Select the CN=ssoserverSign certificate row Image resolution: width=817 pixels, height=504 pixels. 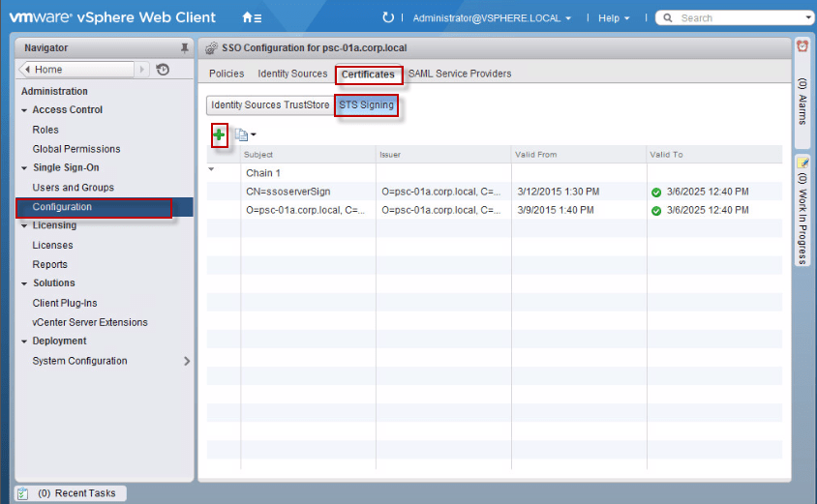494,192
